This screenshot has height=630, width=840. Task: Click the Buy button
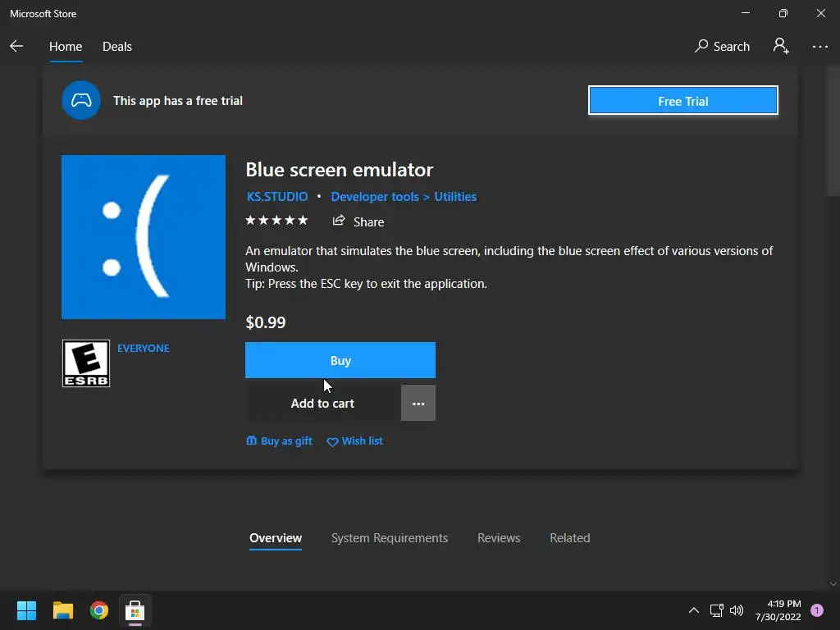(x=340, y=361)
